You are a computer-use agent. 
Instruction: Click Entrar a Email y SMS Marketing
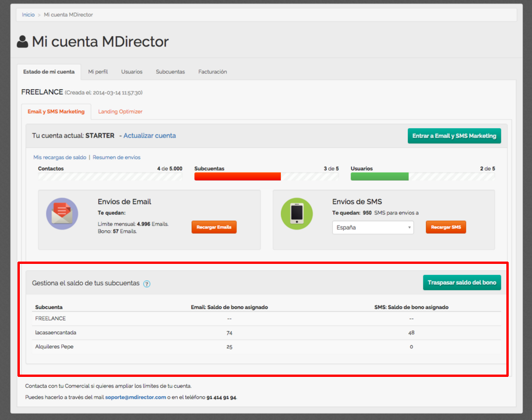click(454, 136)
